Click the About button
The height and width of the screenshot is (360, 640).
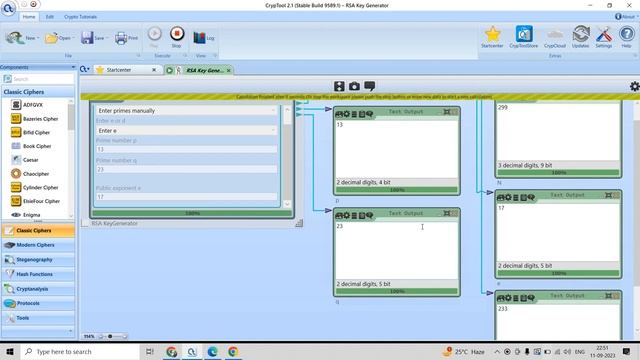pos(627,17)
